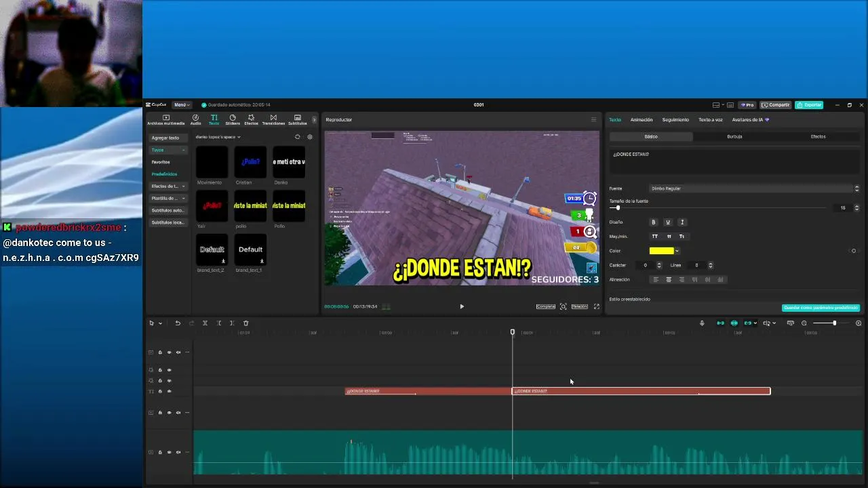Collapse the Tuyos section
Image resolution: width=868 pixels, height=488 pixels.
pyautogui.click(x=183, y=150)
